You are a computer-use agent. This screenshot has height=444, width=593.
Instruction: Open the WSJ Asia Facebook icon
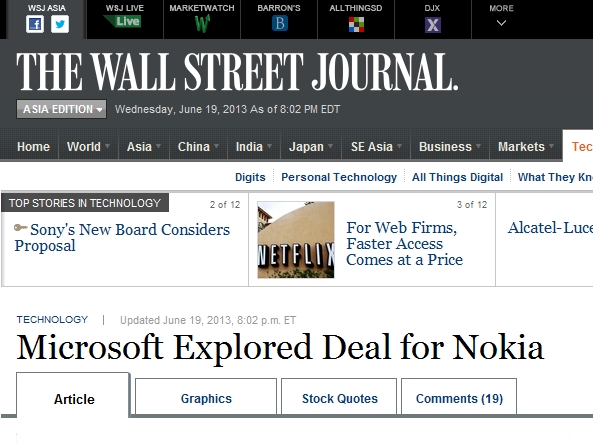pos(35,25)
